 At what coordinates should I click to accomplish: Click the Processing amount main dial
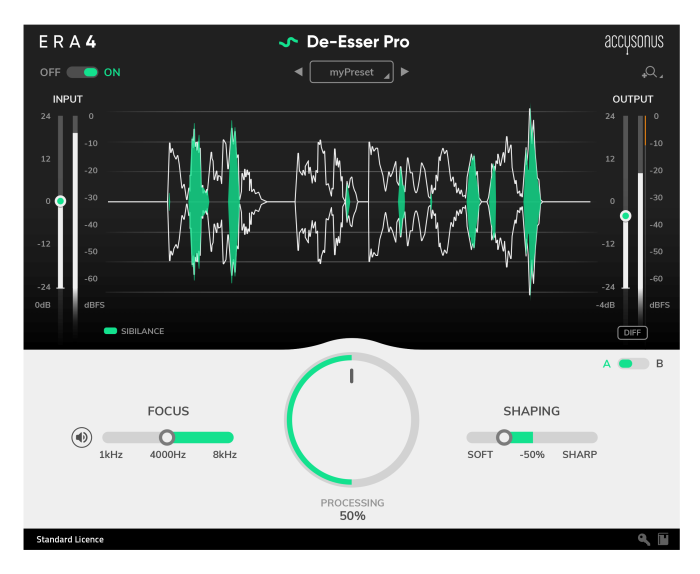coord(352,420)
